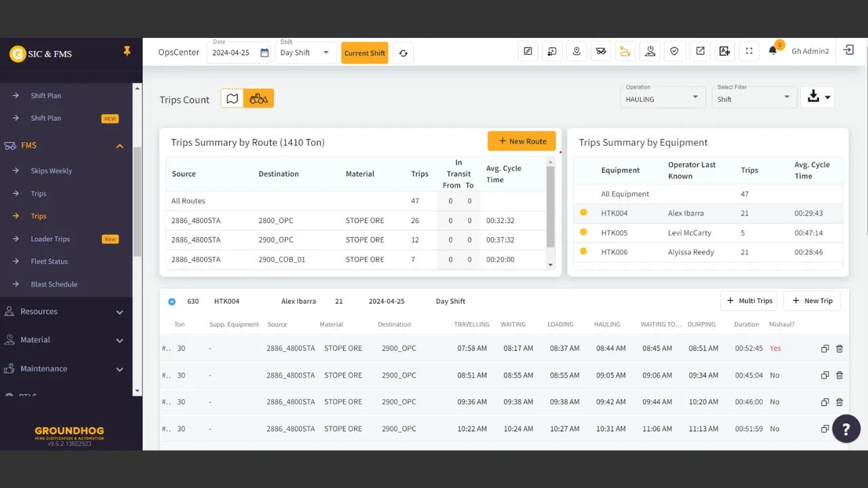This screenshot has height=488, width=868.
Task: Toggle fullscreen mode icon
Action: click(749, 51)
